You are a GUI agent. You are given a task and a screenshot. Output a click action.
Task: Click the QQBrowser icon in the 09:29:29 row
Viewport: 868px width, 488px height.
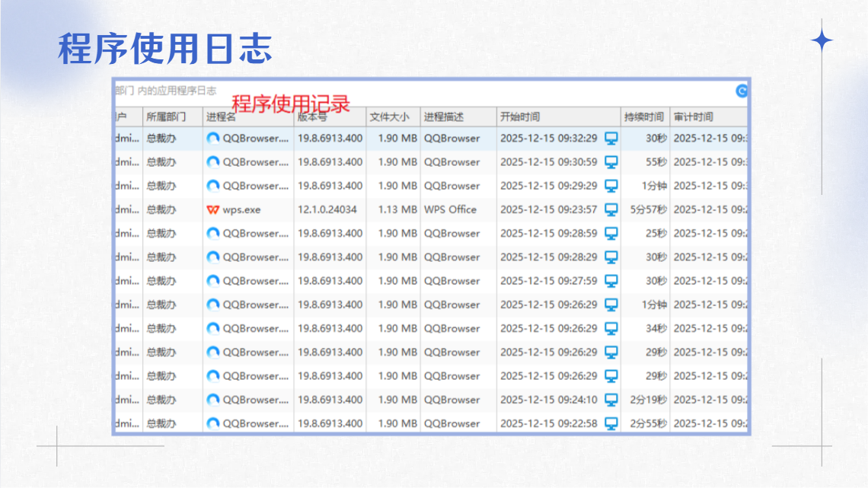[x=213, y=186]
